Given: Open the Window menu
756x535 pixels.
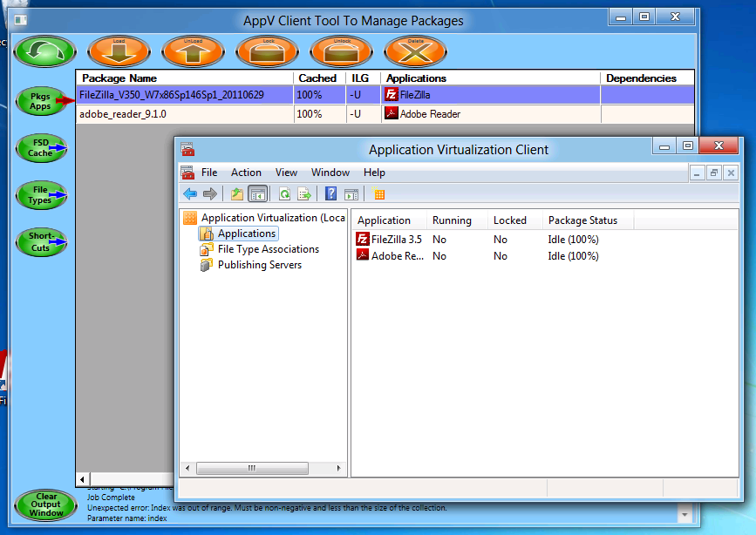Looking at the screenshot, I should pos(330,173).
